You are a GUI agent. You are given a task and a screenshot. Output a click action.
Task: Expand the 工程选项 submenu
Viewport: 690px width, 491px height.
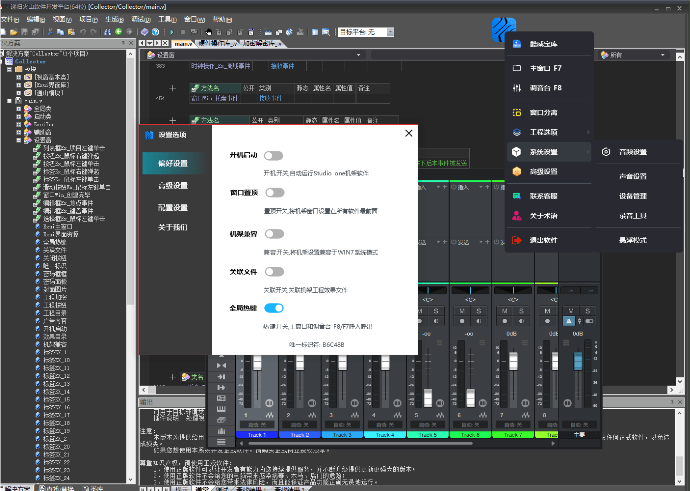pyautogui.click(x=548, y=131)
